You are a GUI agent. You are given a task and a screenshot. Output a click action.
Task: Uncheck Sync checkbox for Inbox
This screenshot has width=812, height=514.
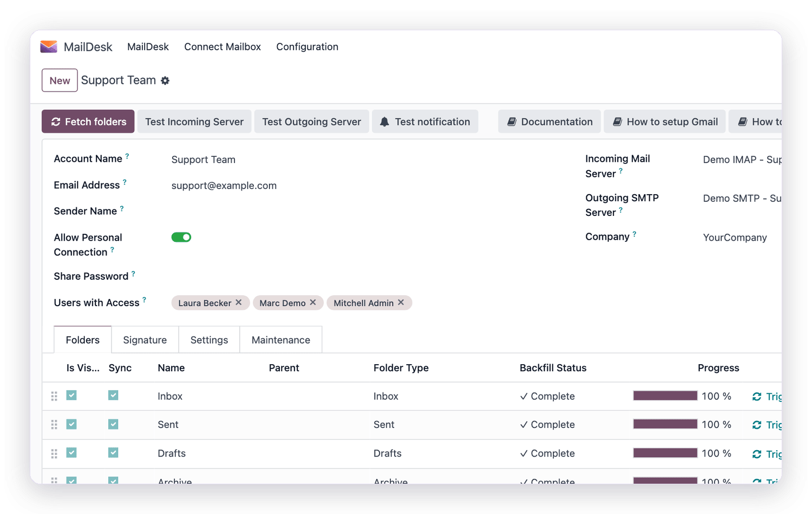(113, 396)
